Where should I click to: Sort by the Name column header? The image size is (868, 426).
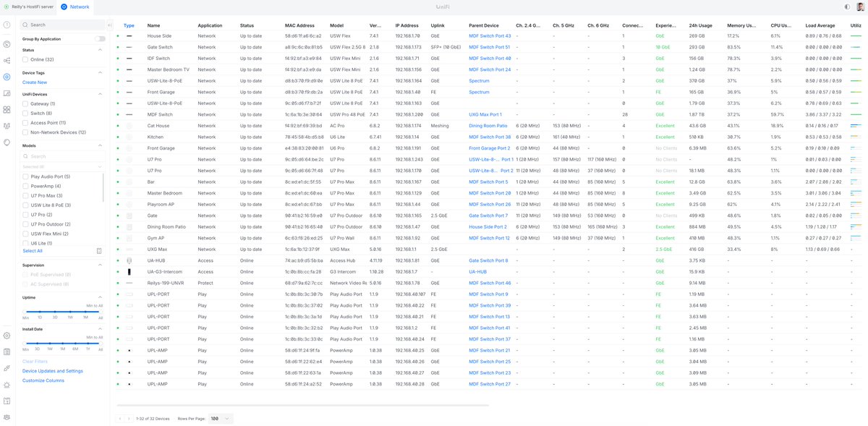click(153, 25)
